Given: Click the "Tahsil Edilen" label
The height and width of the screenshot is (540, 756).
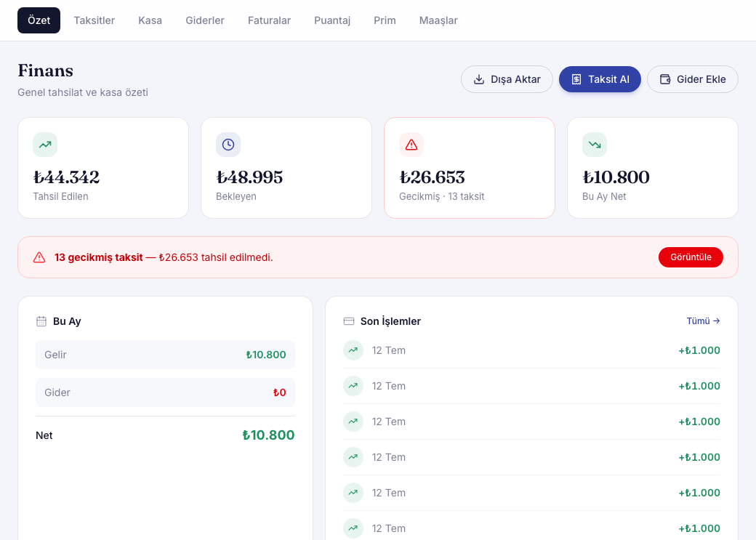Looking at the screenshot, I should point(61,196).
